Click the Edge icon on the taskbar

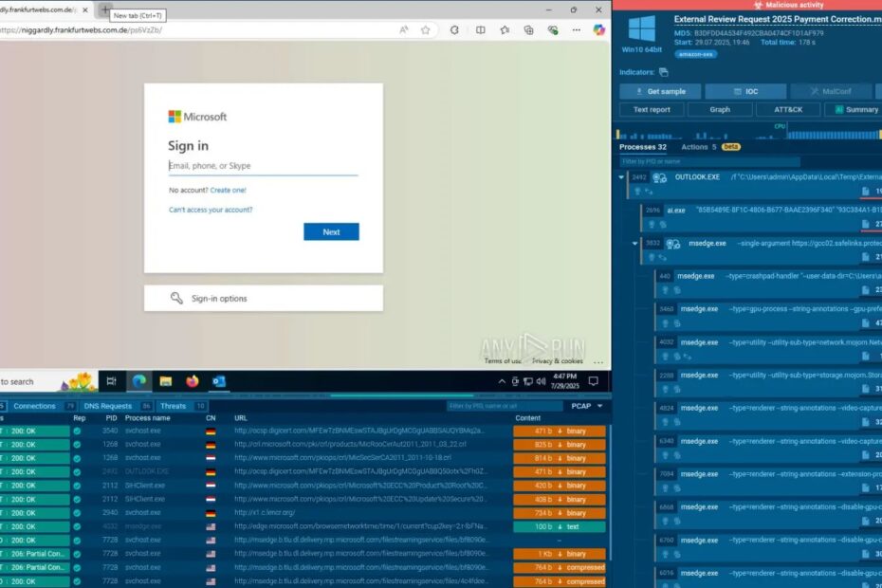[138, 381]
